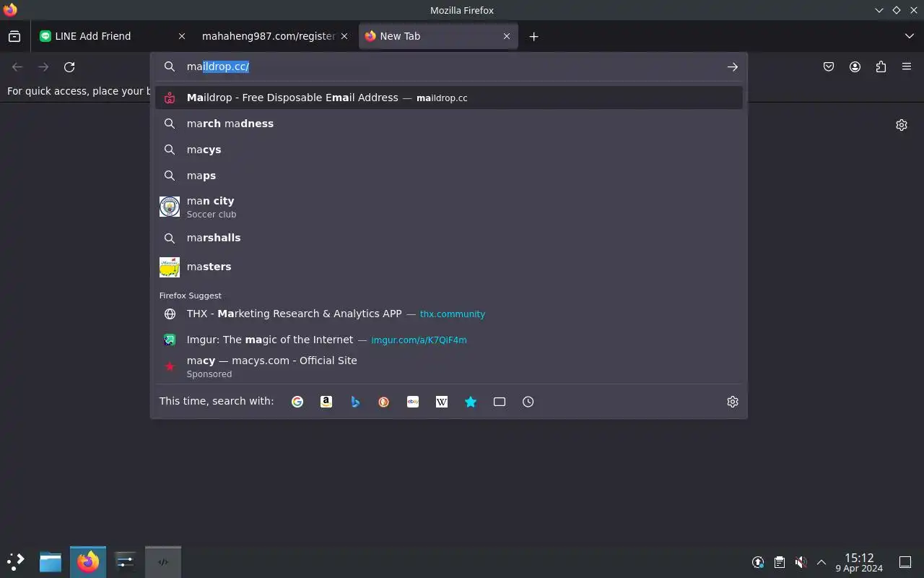Select the New Tab tab

click(x=438, y=36)
